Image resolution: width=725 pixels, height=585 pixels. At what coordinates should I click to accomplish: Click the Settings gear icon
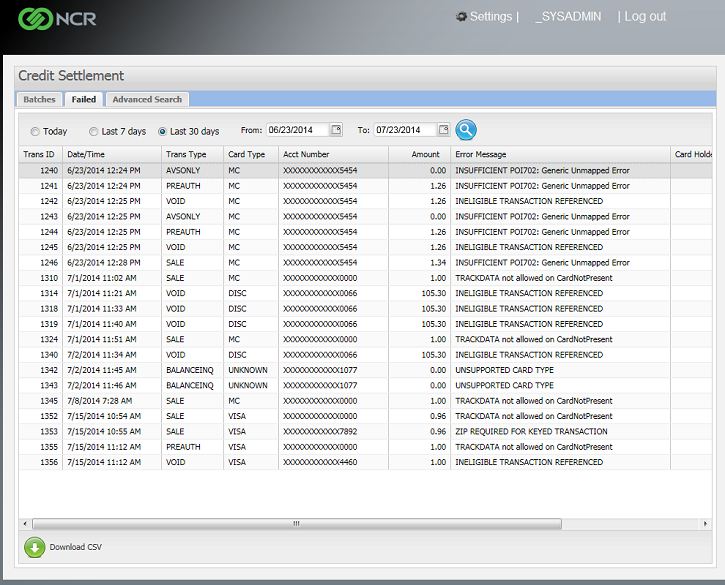click(x=461, y=17)
